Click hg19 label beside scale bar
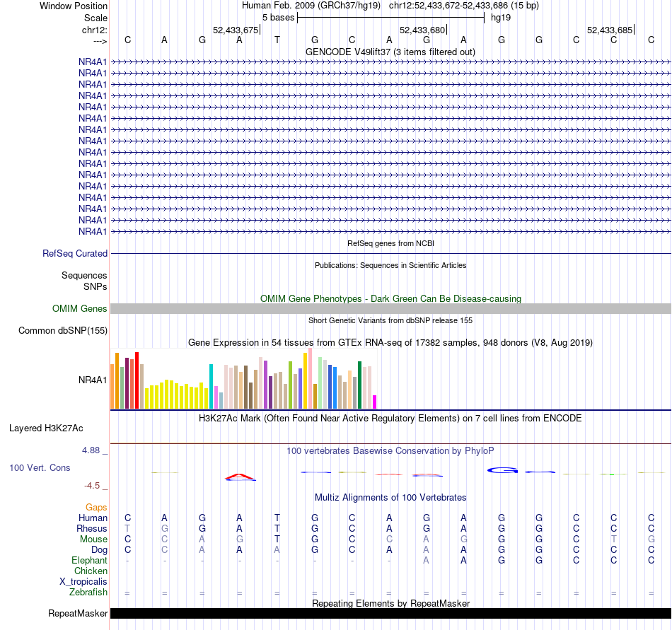Viewport: 672px width, 630px height. [x=501, y=18]
